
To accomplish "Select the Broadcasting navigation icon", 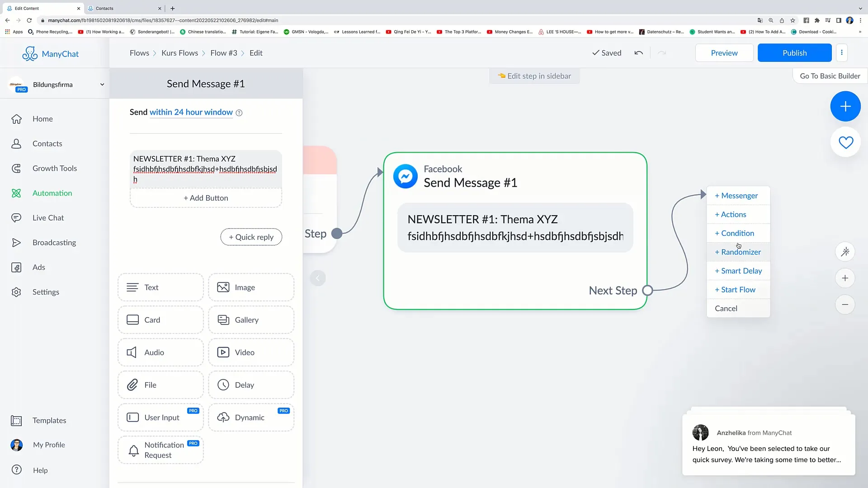I will click(16, 243).
